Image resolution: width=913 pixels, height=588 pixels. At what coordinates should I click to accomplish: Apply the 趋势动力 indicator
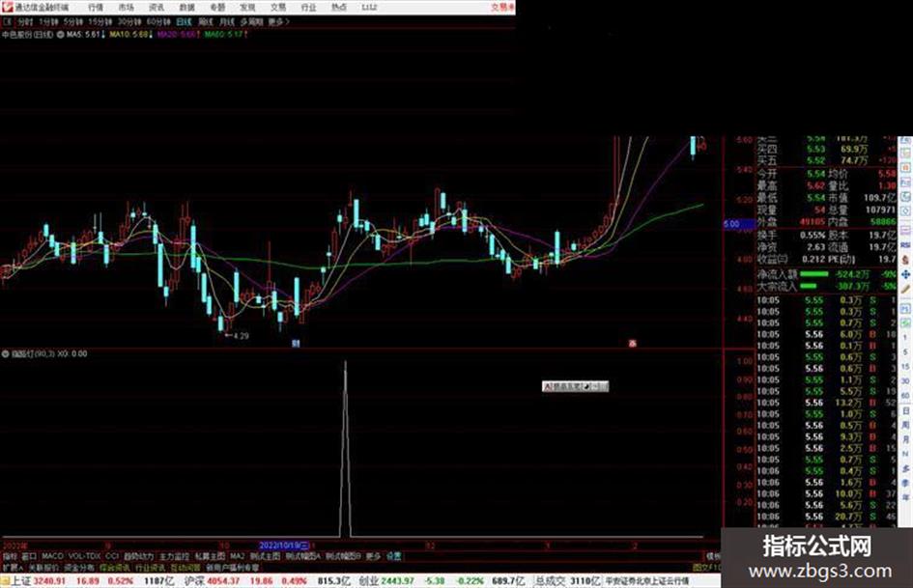[138, 556]
